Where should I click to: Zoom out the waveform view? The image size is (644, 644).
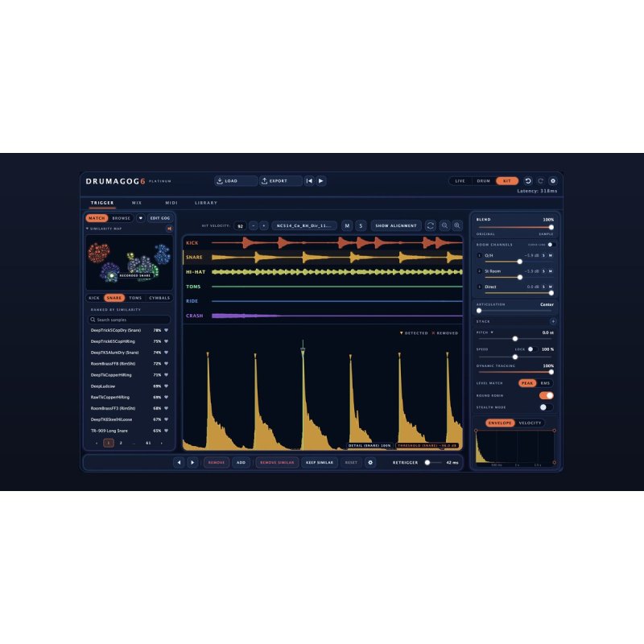point(444,225)
